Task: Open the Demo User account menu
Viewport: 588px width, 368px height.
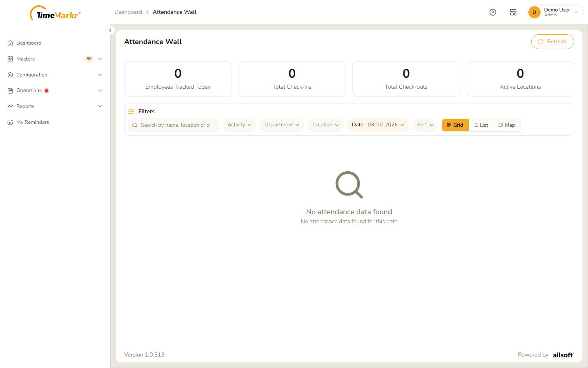Action: click(555, 12)
